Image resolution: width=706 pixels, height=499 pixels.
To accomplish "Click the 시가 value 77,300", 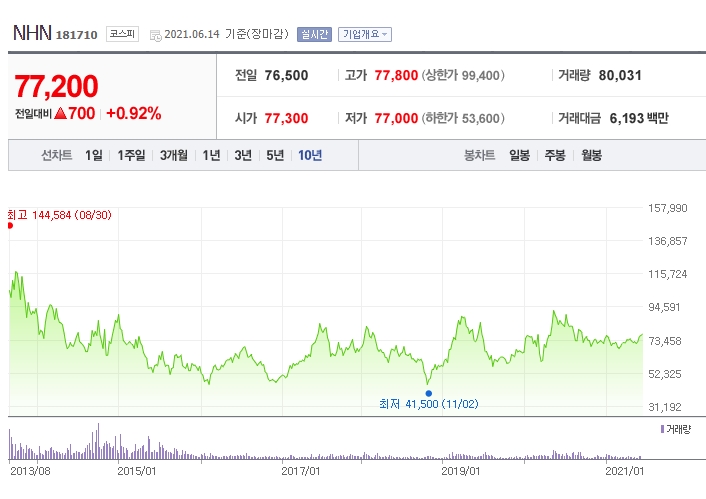I will point(286,118).
